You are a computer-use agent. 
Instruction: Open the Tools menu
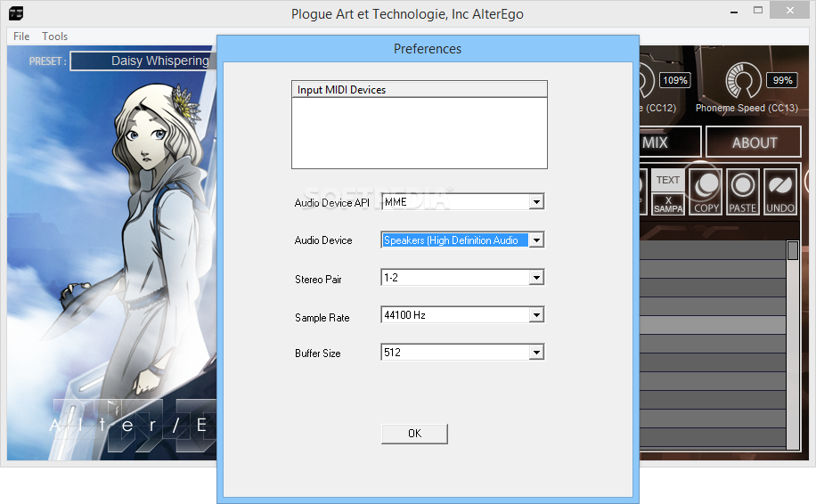tap(54, 37)
